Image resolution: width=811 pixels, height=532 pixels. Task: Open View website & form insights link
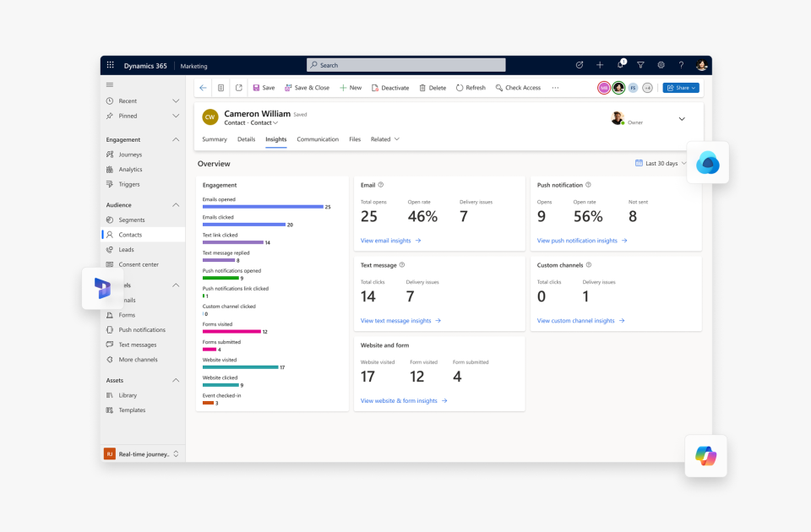403,400
